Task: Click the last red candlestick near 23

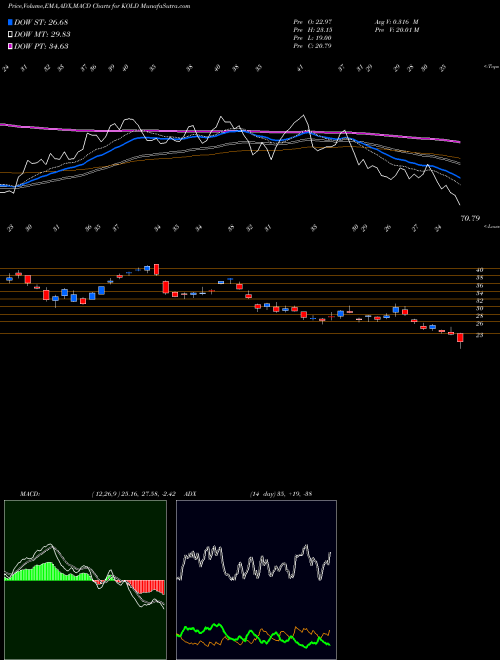Action: point(460,338)
